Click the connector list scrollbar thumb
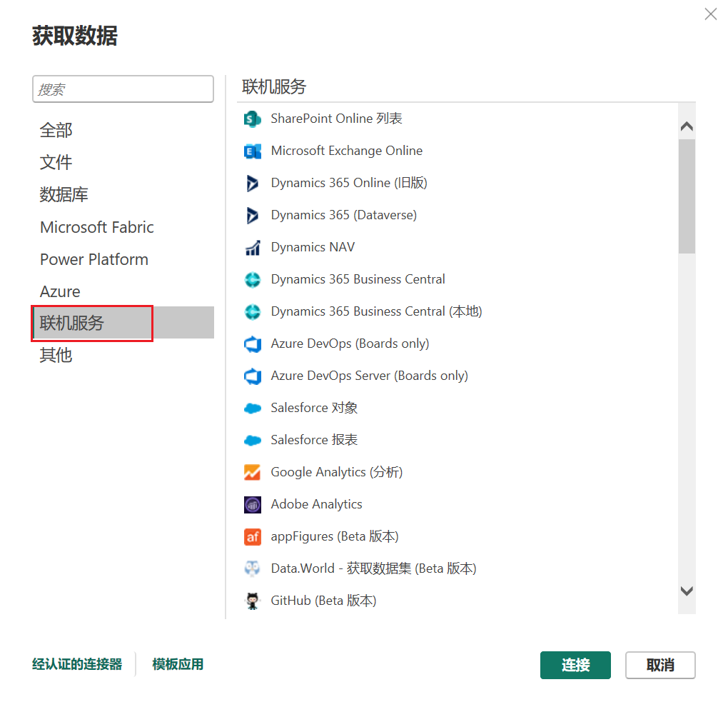This screenshot has width=728, height=707. (x=687, y=196)
